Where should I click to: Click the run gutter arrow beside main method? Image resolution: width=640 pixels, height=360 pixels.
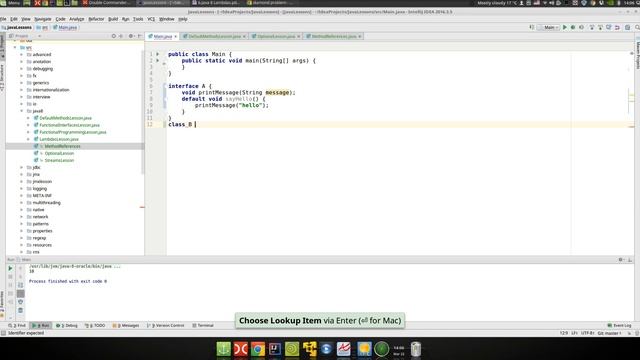(158, 60)
